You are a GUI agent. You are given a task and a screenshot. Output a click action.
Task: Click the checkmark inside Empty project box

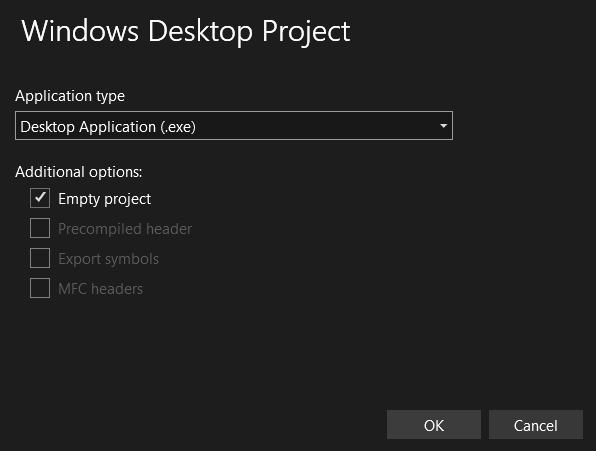coord(40,198)
